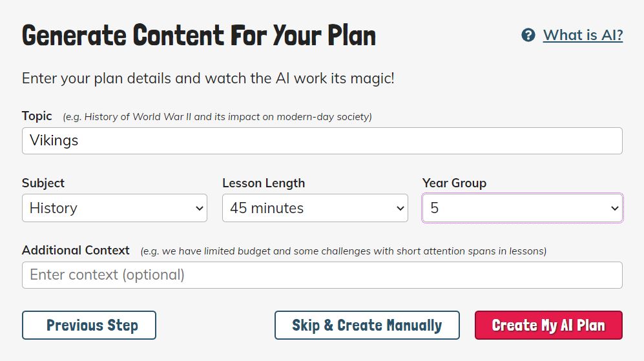
Task: Go back with Previous Step button
Action: pyautogui.click(x=89, y=325)
